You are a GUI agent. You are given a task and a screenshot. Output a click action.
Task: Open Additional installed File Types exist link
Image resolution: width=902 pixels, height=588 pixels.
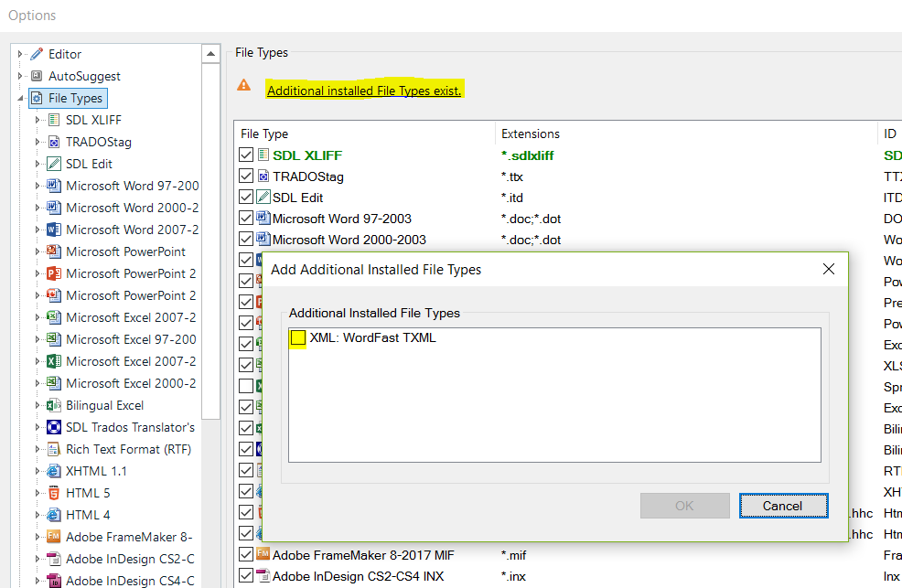(364, 91)
